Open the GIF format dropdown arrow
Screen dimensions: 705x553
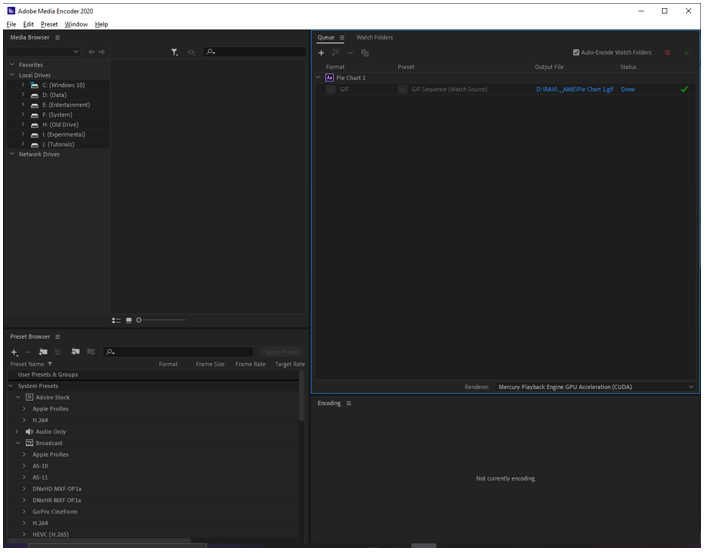point(331,89)
